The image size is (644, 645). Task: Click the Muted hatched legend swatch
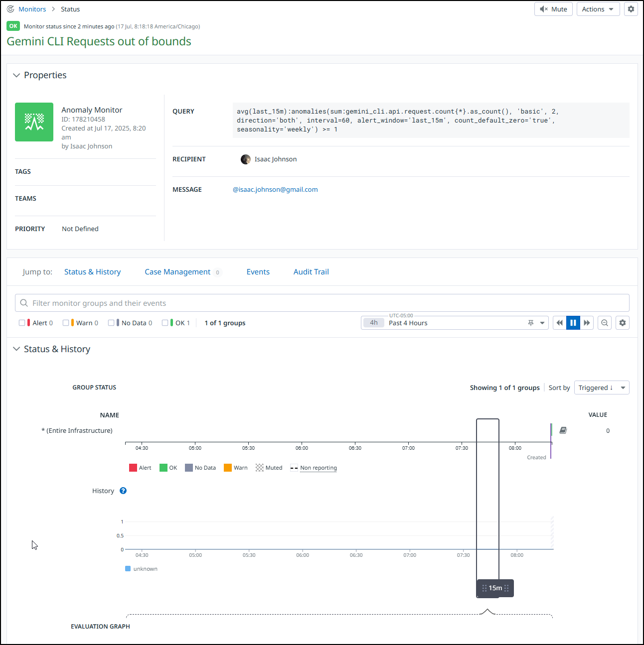click(x=260, y=468)
